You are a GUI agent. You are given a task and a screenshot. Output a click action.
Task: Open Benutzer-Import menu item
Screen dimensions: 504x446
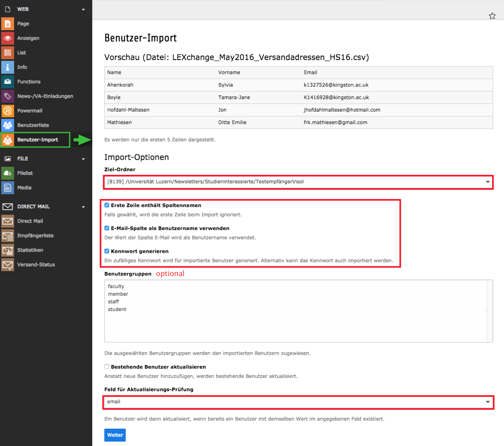point(37,140)
